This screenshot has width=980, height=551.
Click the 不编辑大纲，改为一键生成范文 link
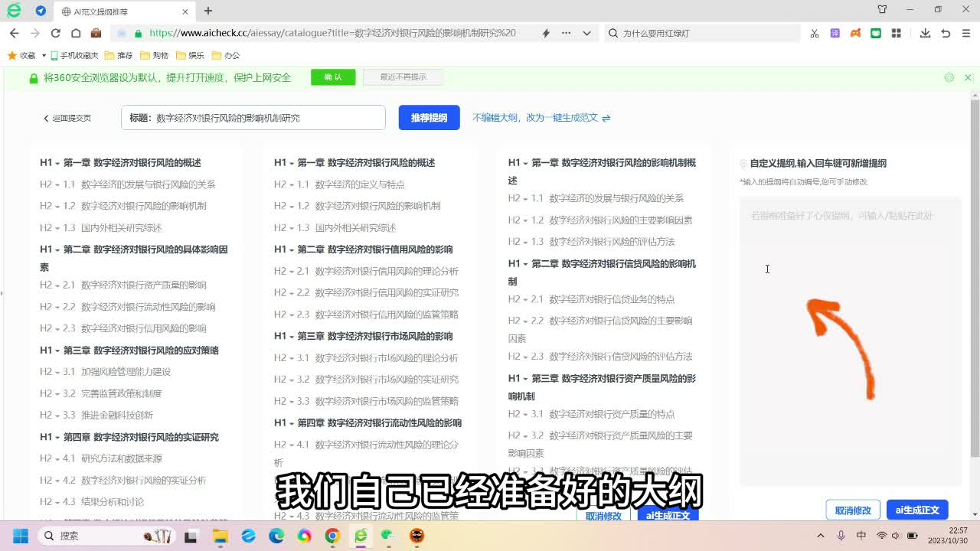541,118
